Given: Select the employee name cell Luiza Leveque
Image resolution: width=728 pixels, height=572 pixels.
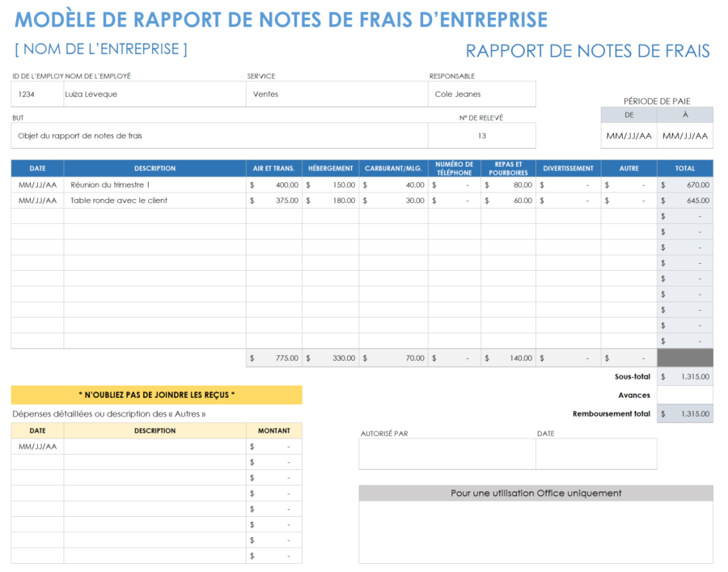Looking at the screenshot, I should point(150,94).
